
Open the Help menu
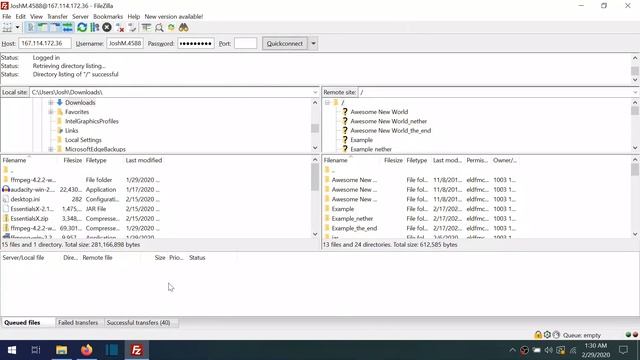point(133,16)
